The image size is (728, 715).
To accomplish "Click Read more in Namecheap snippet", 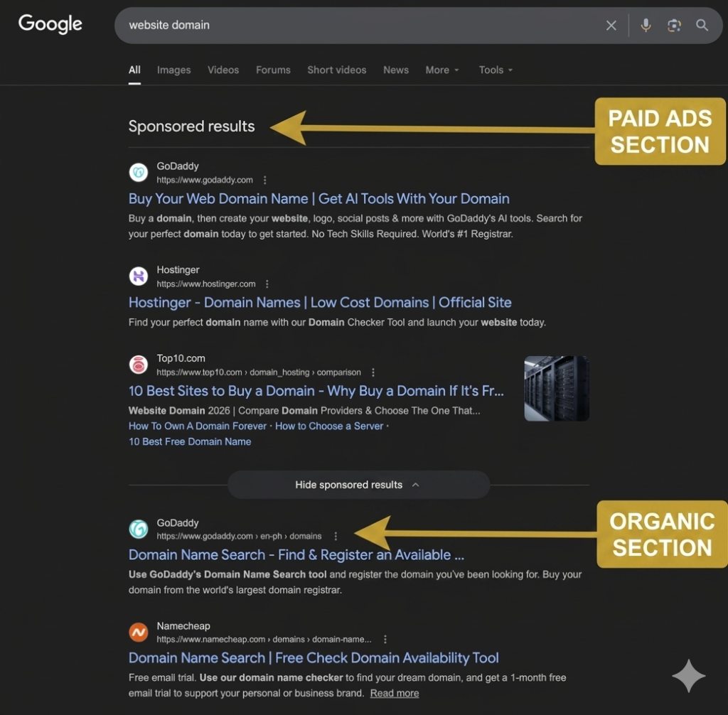I will click(x=394, y=694).
